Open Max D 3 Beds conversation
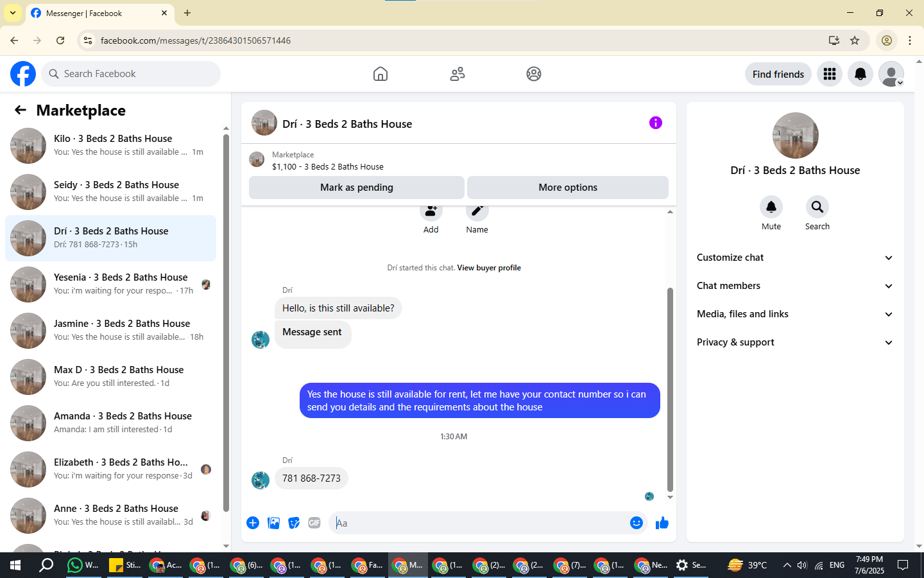Viewport: 924px width, 578px height. (x=111, y=377)
